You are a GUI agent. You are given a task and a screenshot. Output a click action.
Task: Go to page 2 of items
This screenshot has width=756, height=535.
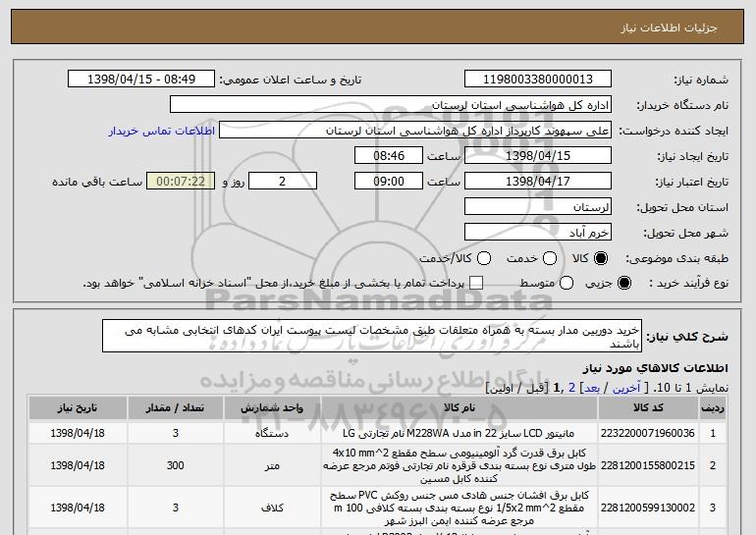tap(572, 388)
